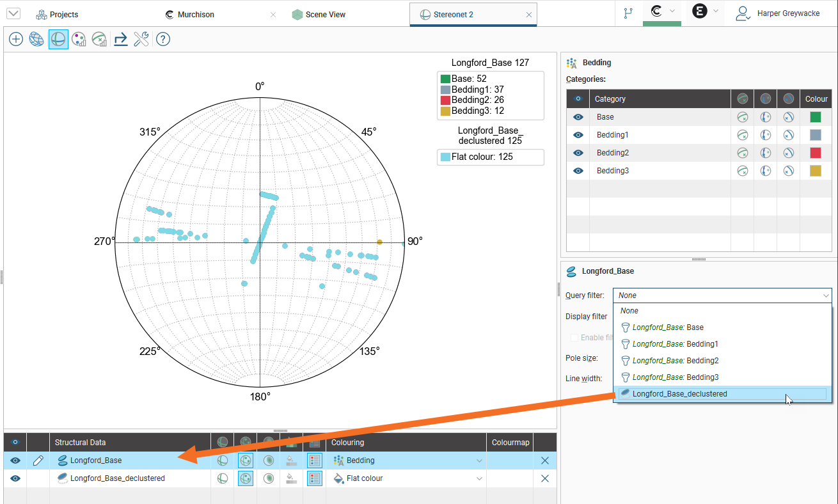Click the contours icon in Bedding2 row

pos(788,153)
